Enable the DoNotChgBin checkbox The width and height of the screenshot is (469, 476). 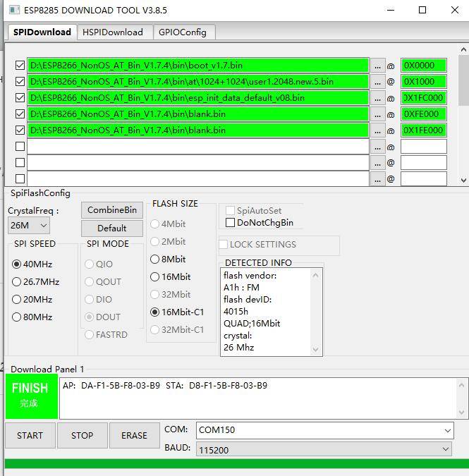pyautogui.click(x=230, y=223)
